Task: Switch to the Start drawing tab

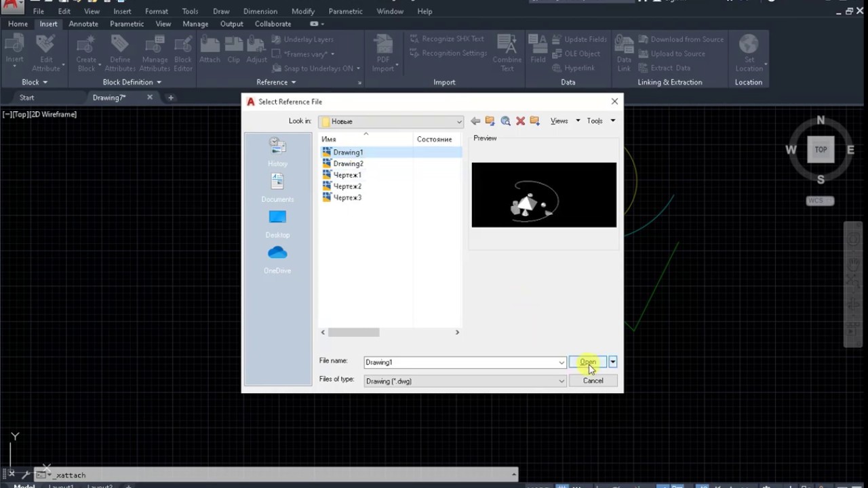Action: pyautogui.click(x=26, y=98)
